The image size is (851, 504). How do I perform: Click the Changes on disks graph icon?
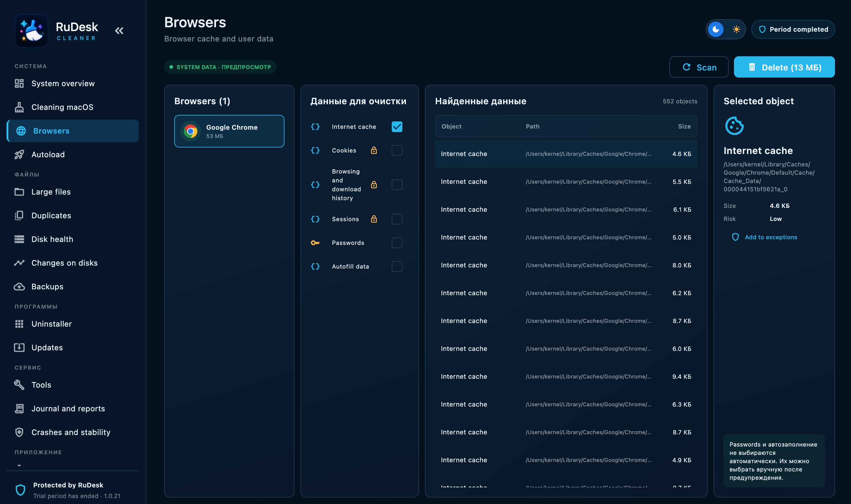point(19,263)
